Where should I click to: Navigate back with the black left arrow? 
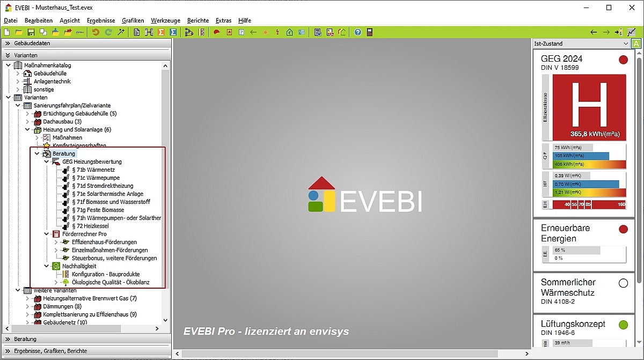coord(594,32)
